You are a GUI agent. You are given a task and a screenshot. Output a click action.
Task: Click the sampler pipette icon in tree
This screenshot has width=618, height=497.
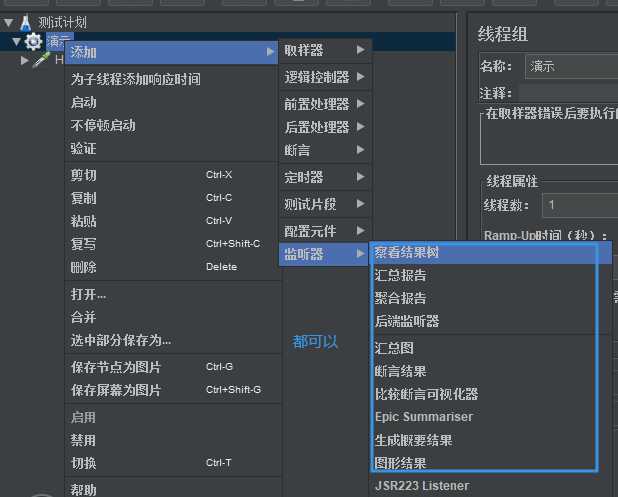41,60
